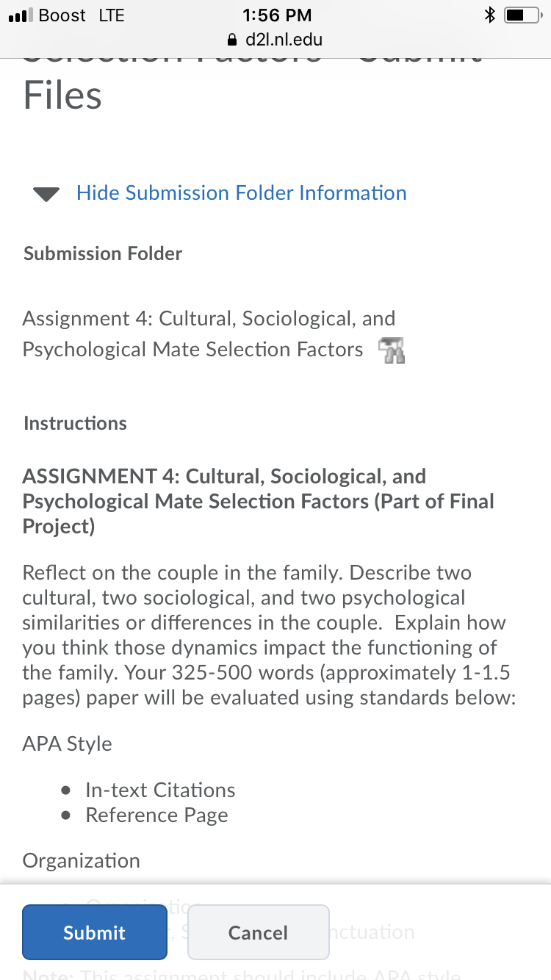
Task: Click the Instructions heading
Action: (x=75, y=423)
